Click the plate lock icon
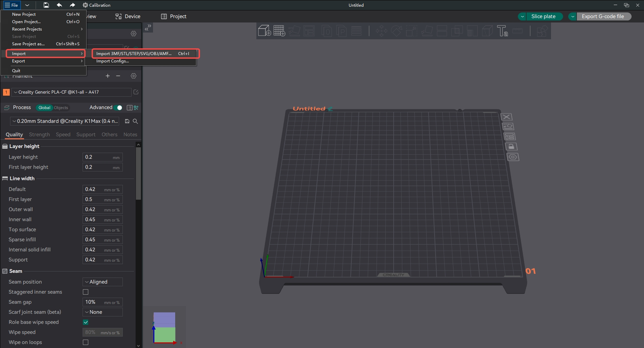 pyautogui.click(x=511, y=147)
